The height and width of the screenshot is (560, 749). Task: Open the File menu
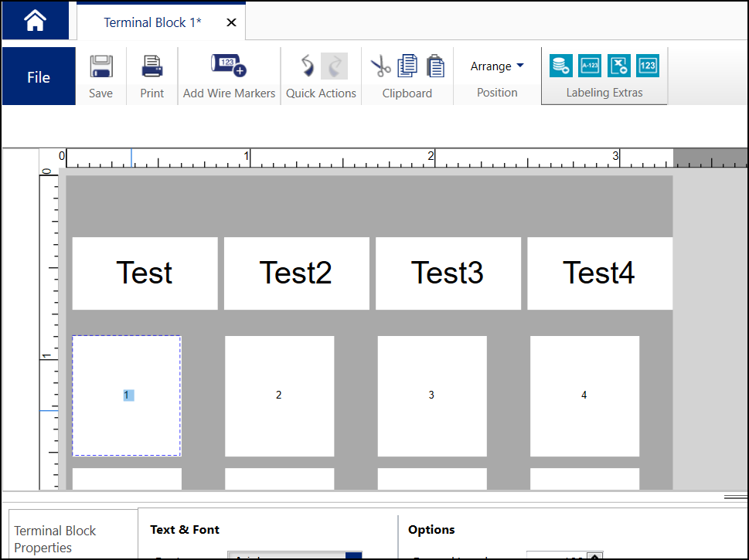click(39, 76)
